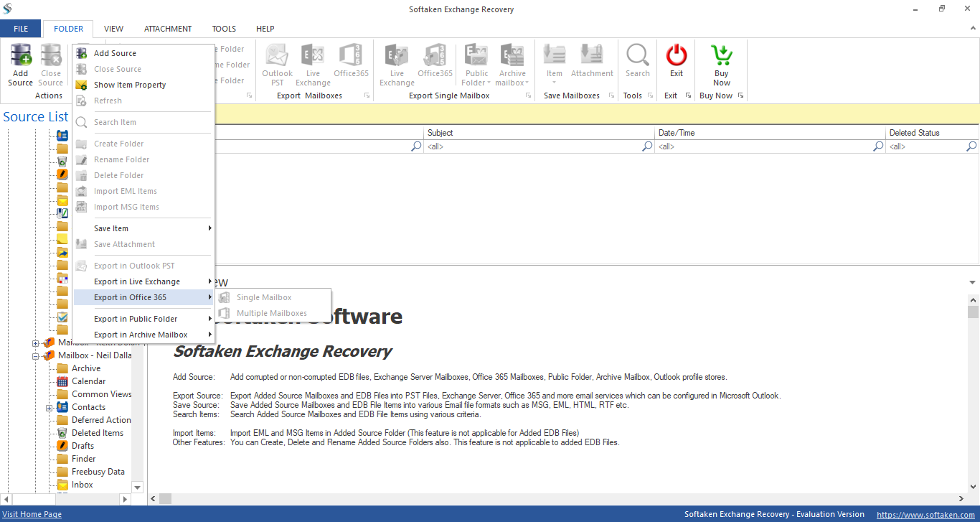Choose Single Mailbox in the submenu
Image resolution: width=980 pixels, height=522 pixels.
coord(273,297)
